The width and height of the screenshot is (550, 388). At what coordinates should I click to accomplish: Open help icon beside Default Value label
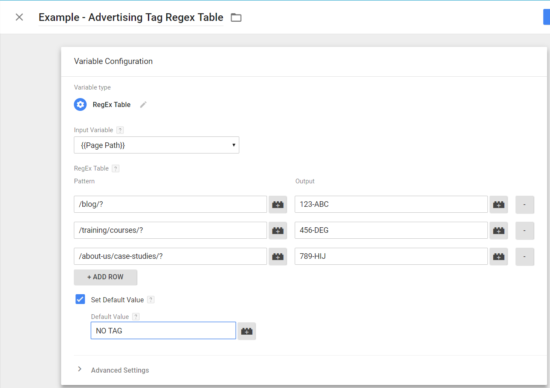pos(136,316)
